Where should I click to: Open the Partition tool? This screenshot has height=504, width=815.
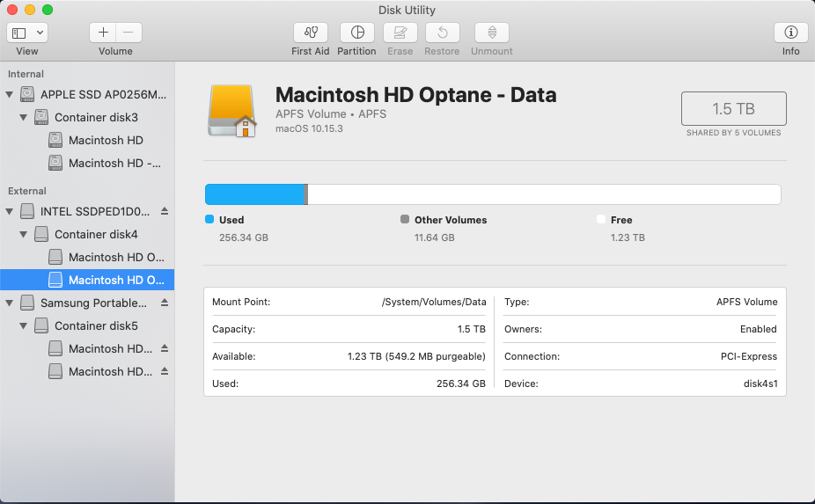click(x=357, y=33)
